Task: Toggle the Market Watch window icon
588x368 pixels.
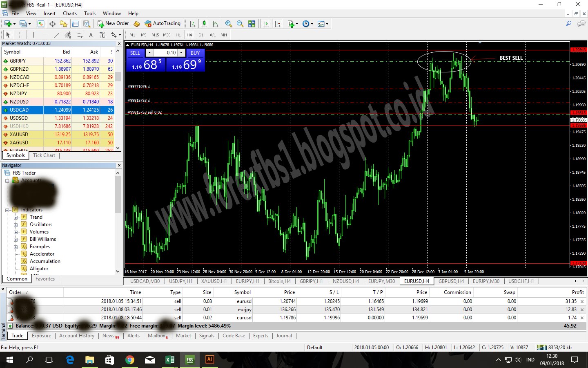Action: tap(41, 24)
